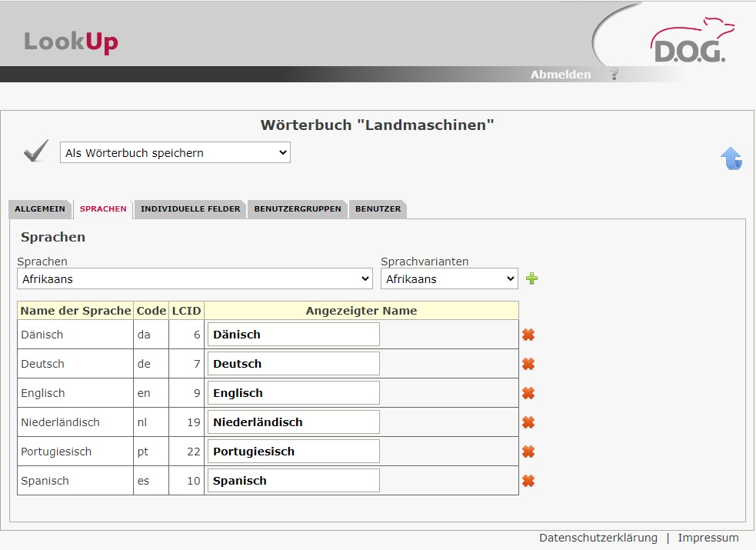This screenshot has width=756, height=550.
Task: Open the 'Als Wörterbuch speichern' dropdown
Action: pos(175,153)
